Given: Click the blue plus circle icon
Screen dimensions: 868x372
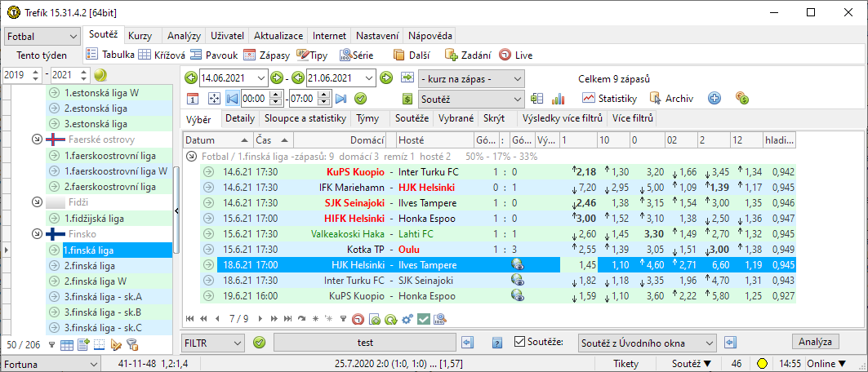Looking at the screenshot, I should [714, 99].
